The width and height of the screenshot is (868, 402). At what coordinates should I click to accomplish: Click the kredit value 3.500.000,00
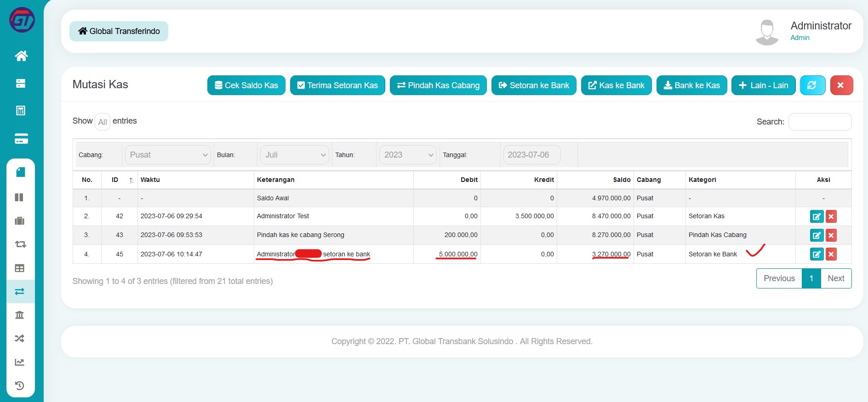coord(535,216)
